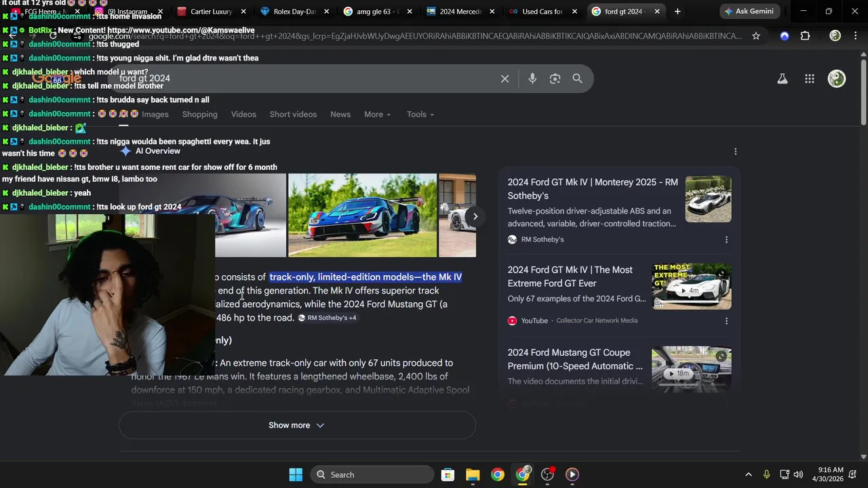Show hidden system tray icons
The width and height of the screenshot is (868, 488).
(748, 474)
